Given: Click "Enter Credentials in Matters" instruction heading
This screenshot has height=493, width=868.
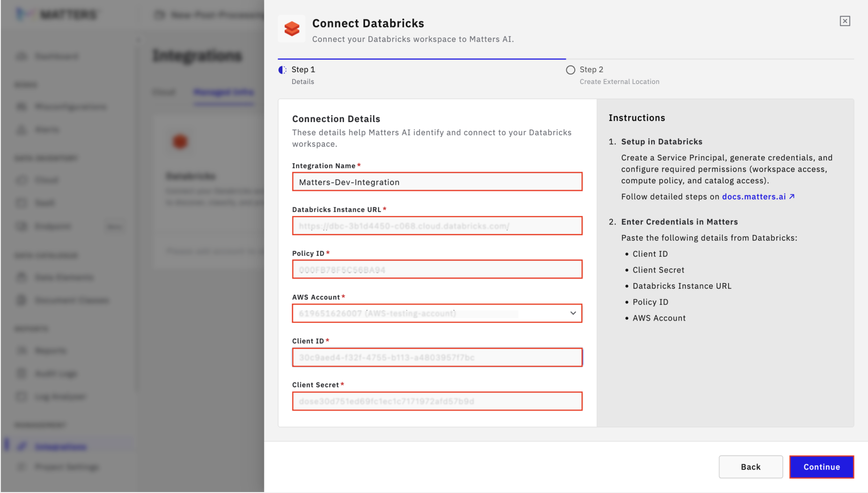Looking at the screenshot, I should pyautogui.click(x=679, y=222).
